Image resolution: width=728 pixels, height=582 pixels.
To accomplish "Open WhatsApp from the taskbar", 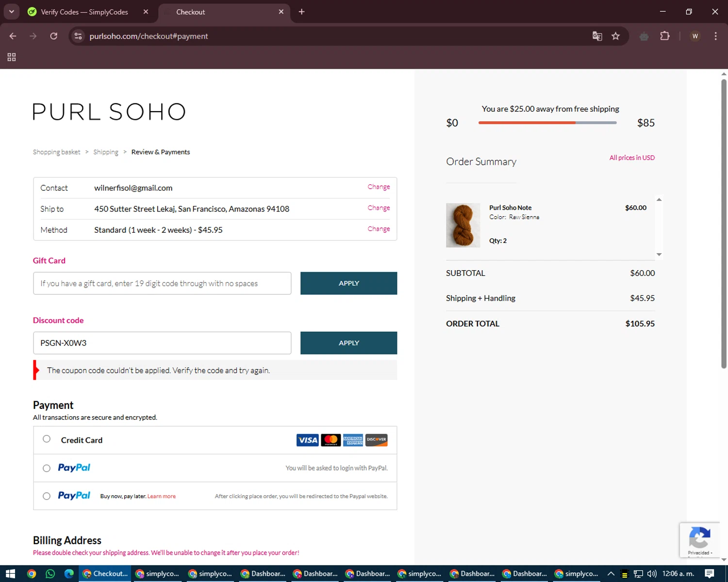I will click(x=50, y=574).
